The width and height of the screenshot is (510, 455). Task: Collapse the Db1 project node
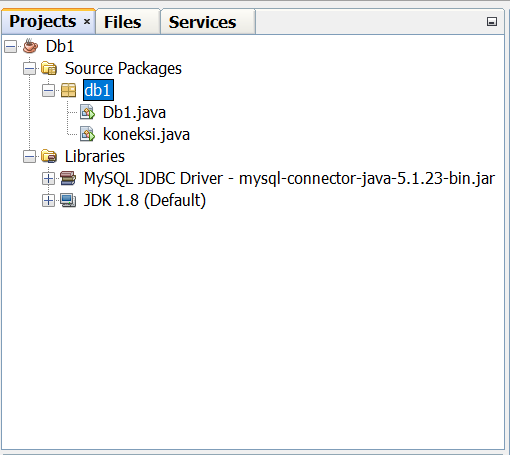click(x=10, y=46)
